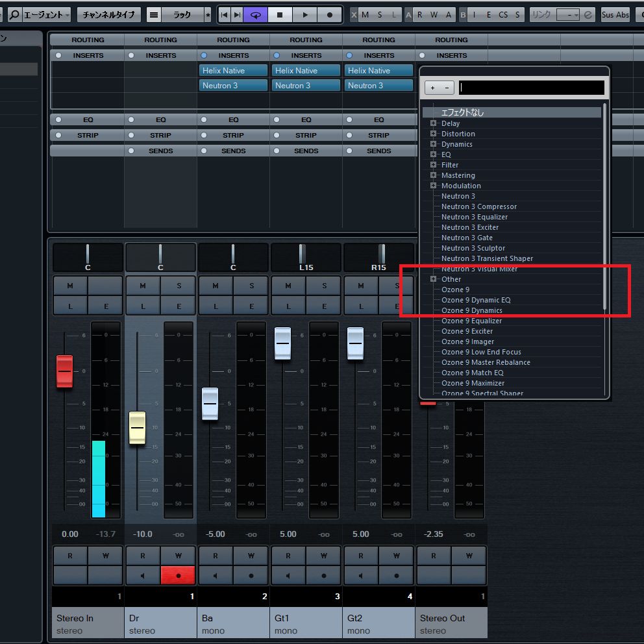Open Helix Native insert on Ba channel
This screenshot has width=644, height=644.
click(233, 70)
